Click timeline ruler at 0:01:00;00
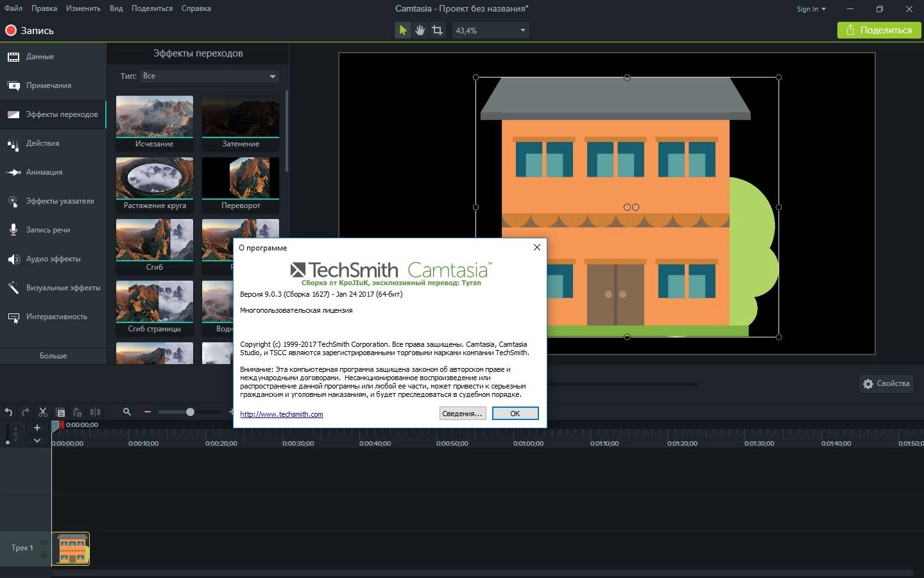Screen dimensions: 924x578 pos(528,443)
